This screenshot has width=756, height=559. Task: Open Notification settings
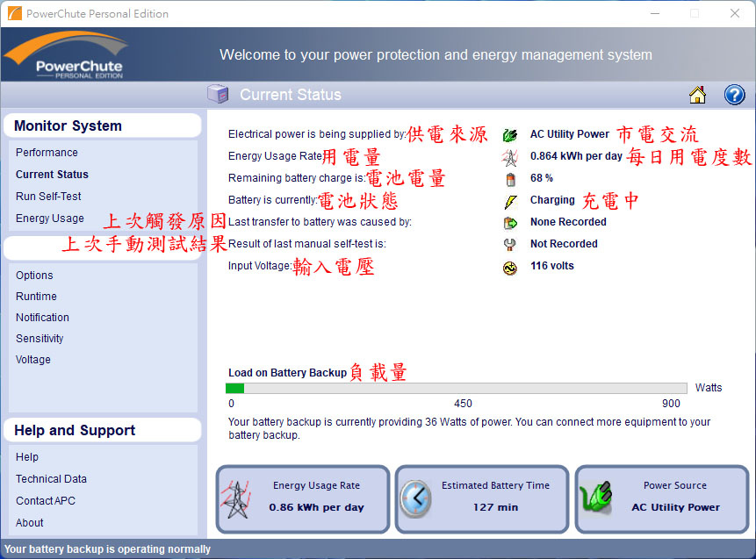[x=42, y=318]
